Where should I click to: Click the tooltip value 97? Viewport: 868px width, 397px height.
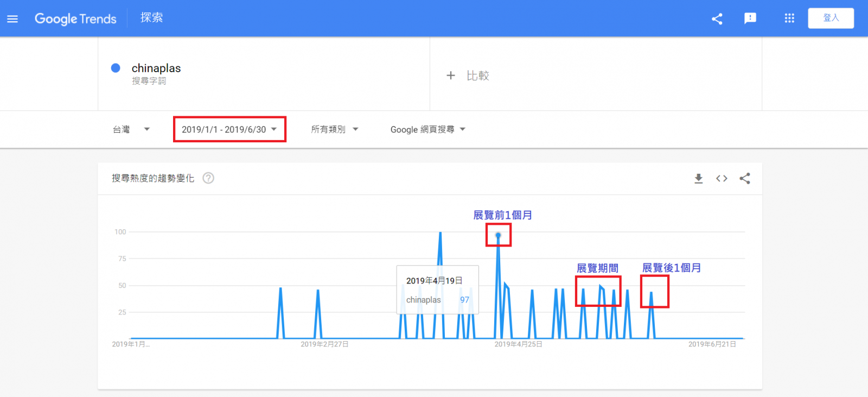click(x=465, y=300)
